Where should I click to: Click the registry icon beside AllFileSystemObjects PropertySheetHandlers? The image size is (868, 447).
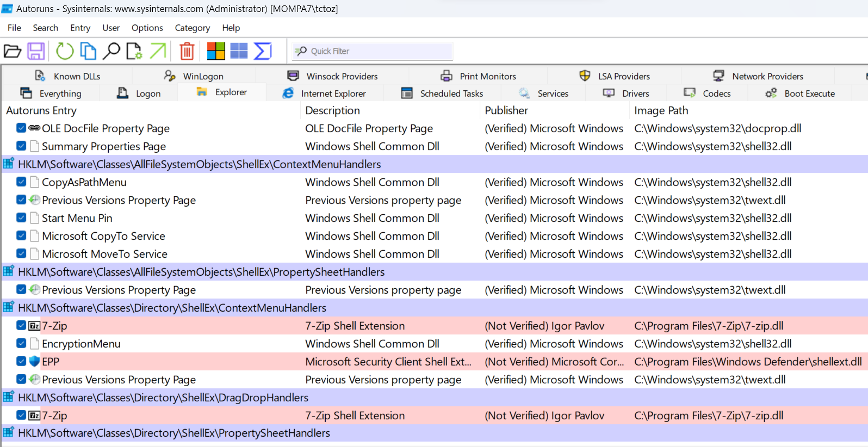click(9, 271)
